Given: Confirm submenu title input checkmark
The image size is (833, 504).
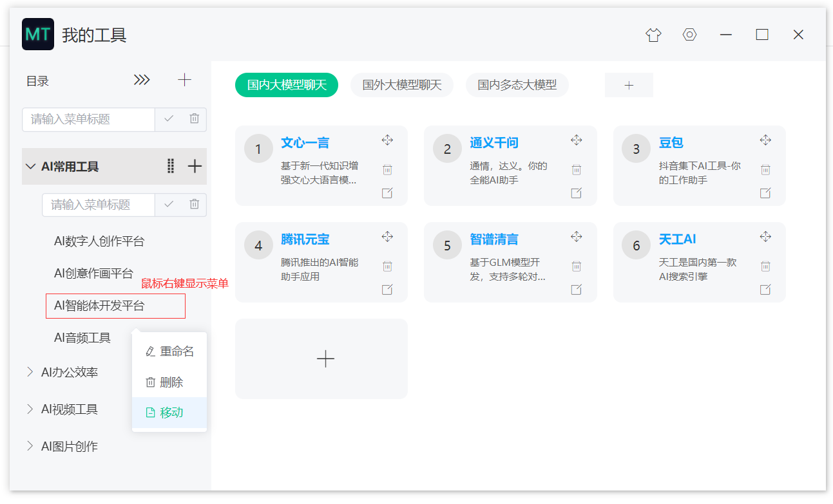Looking at the screenshot, I should [x=169, y=205].
